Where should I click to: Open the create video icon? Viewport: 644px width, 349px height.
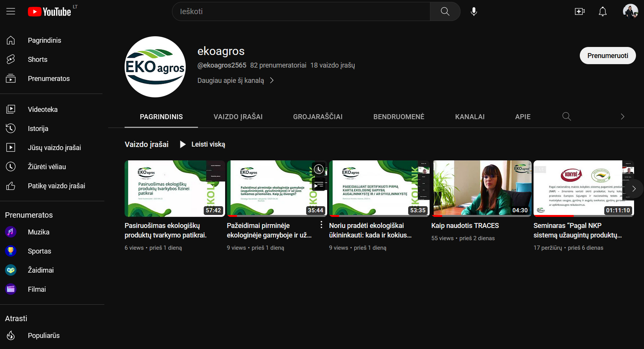click(580, 11)
